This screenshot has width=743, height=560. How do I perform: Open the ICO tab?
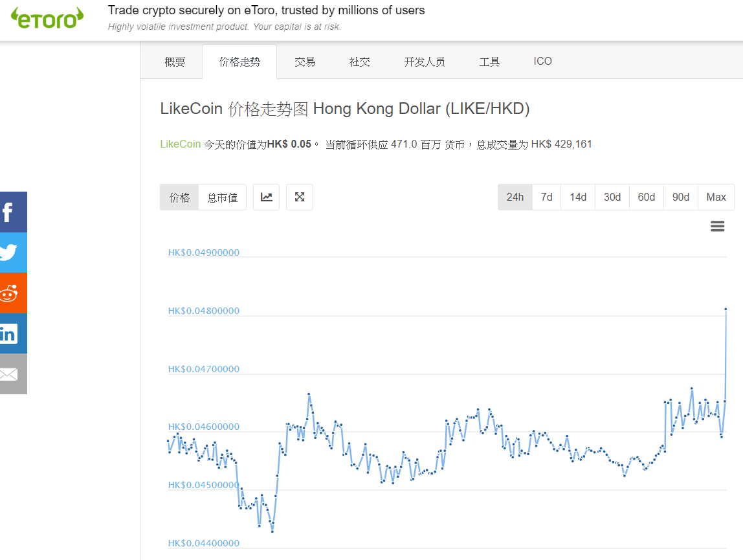(x=542, y=62)
